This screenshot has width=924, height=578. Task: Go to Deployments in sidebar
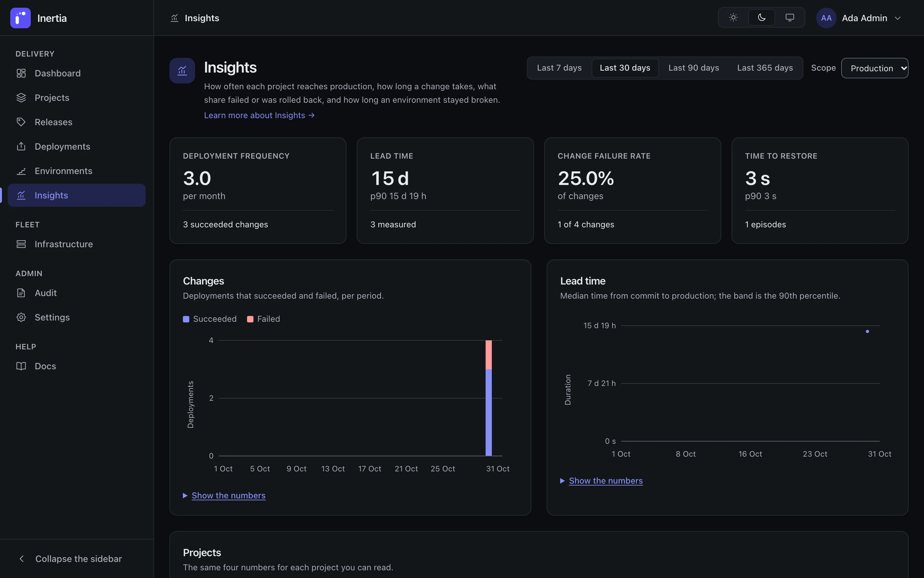click(x=76, y=146)
